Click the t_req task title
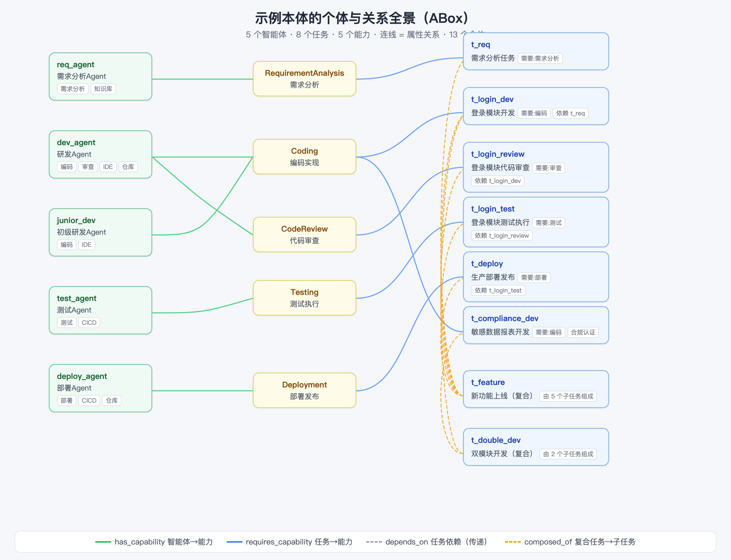 point(480,44)
